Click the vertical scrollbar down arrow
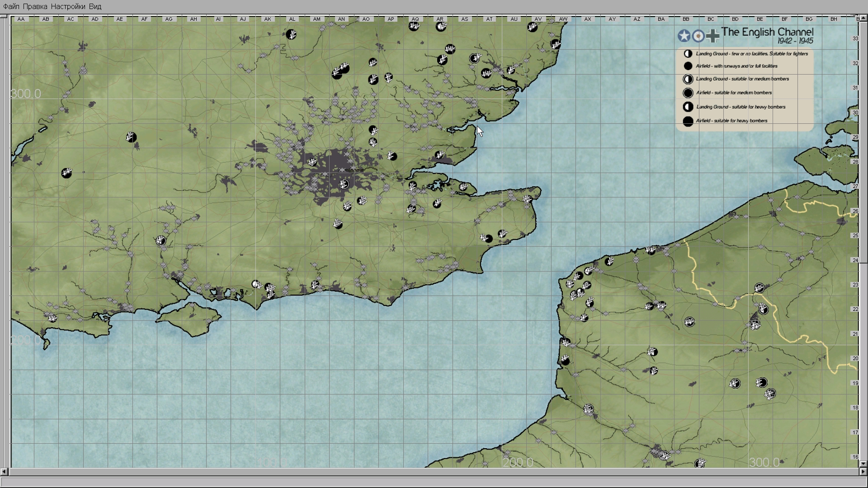Screen dimensions: 868x488 tap(863, 464)
